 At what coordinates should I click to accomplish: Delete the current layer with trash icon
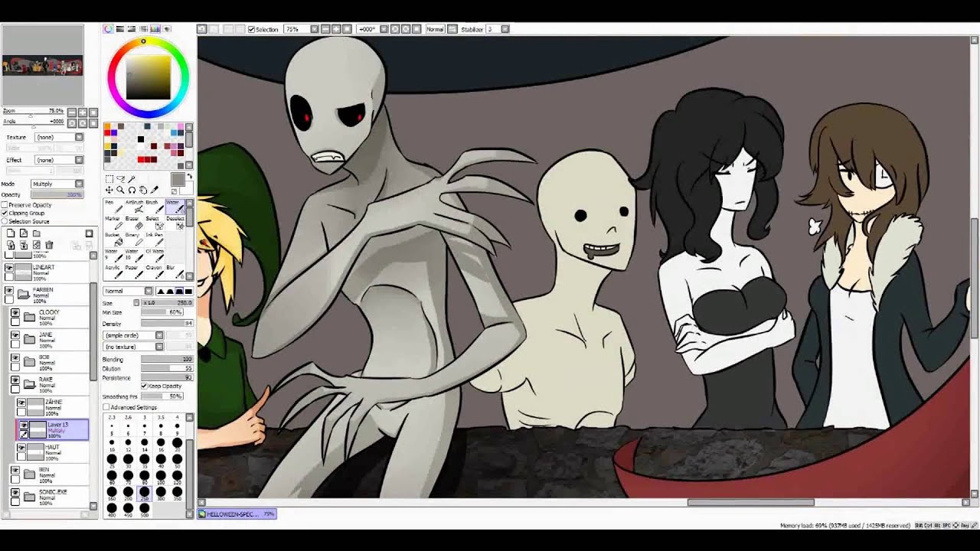pos(49,245)
